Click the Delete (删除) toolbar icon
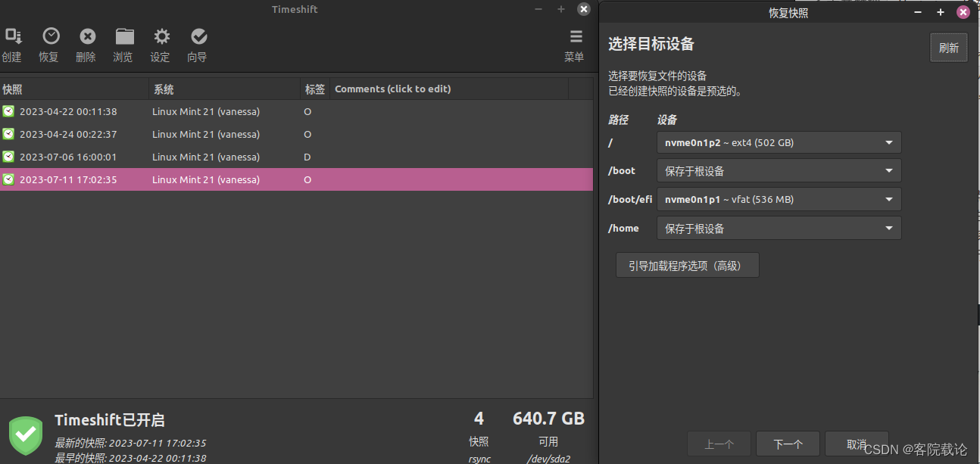The image size is (980, 464). [88, 36]
